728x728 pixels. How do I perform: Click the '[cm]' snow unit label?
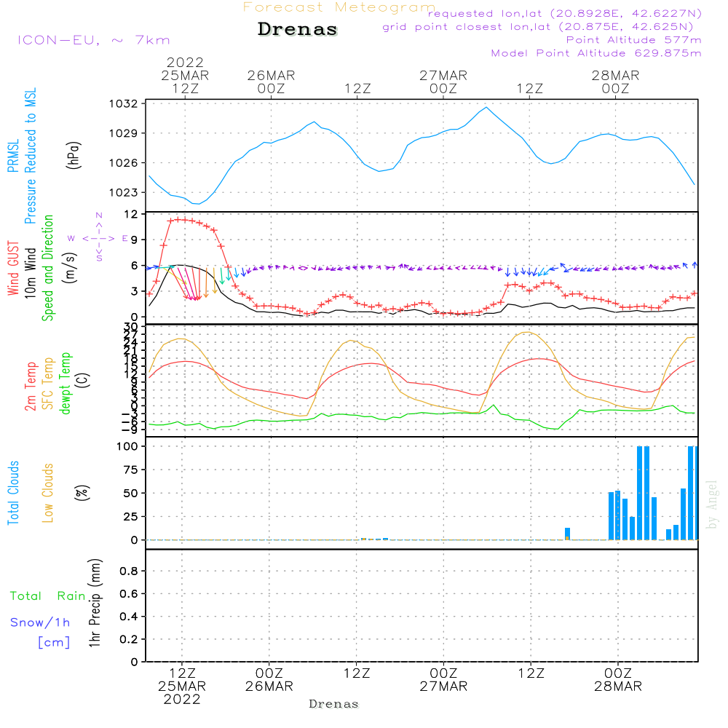coord(54,643)
